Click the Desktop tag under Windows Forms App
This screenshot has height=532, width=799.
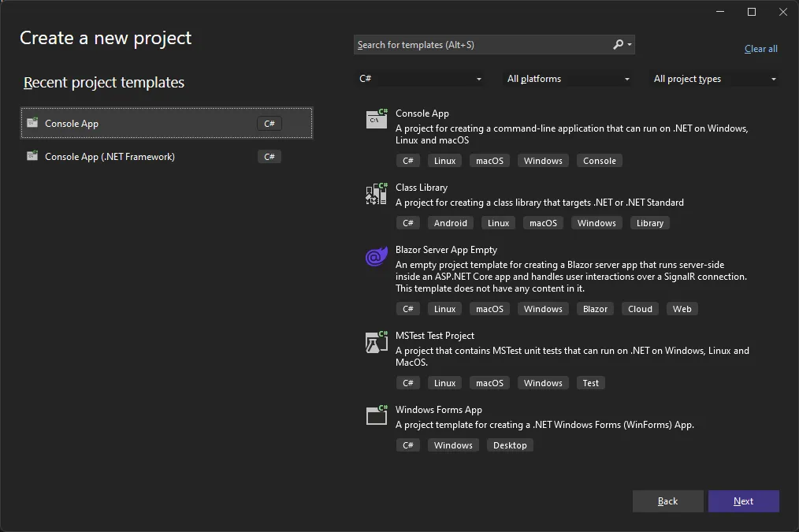[510, 445]
